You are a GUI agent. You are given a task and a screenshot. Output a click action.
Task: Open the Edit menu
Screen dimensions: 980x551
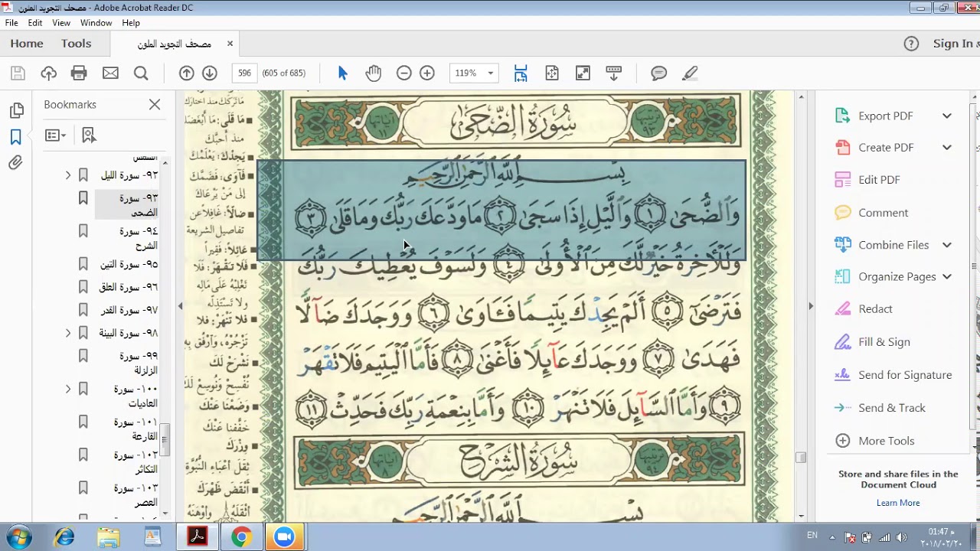click(x=35, y=23)
